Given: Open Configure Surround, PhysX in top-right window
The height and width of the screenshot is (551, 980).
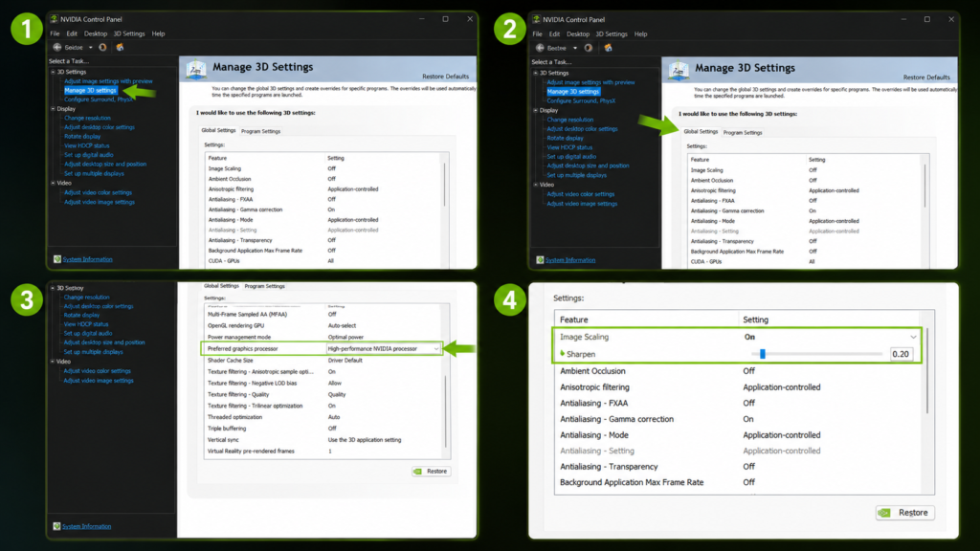Looking at the screenshot, I should click(581, 100).
